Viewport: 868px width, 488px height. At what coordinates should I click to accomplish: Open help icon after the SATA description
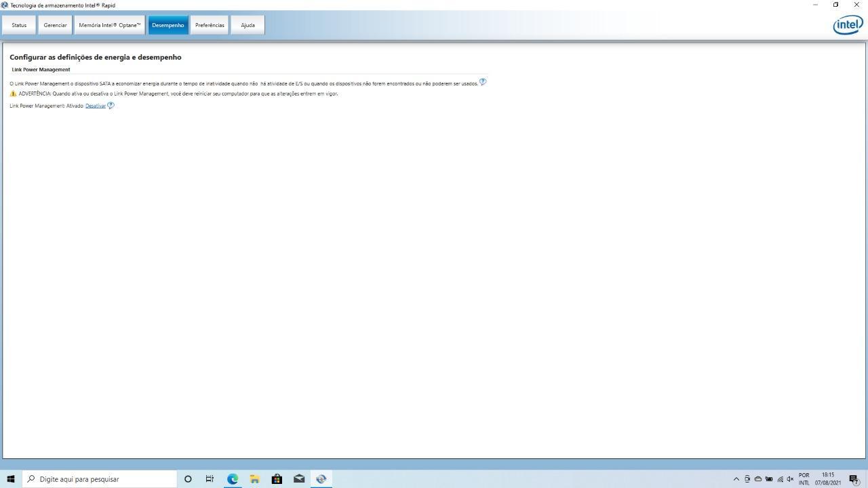[483, 81]
